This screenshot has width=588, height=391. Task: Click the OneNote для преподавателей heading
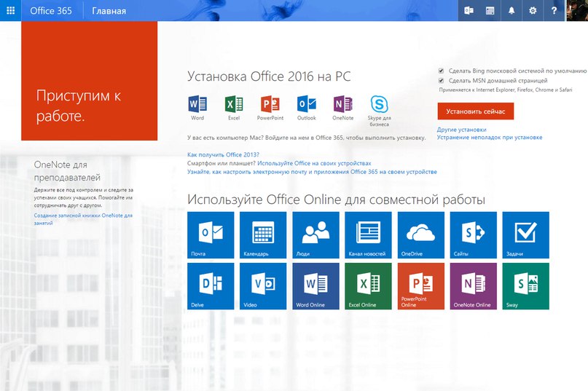pyautogui.click(x=67, y=171)
